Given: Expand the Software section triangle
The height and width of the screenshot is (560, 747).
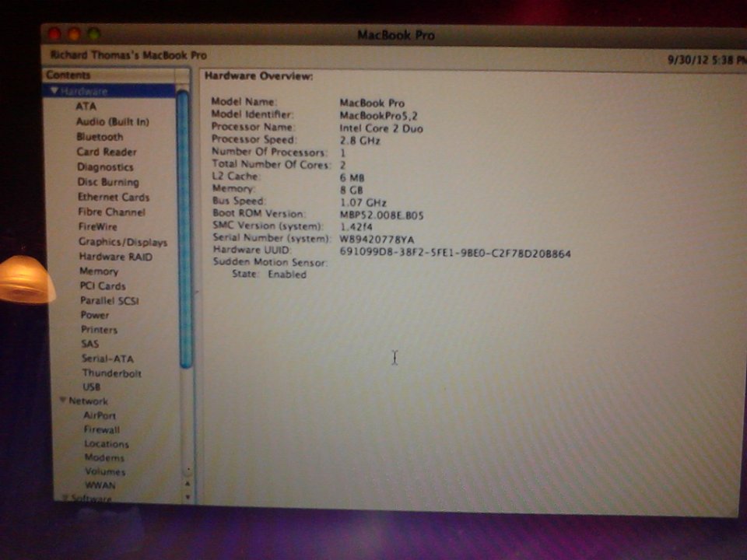Looking at the screenshot, I should click(65, 498).
